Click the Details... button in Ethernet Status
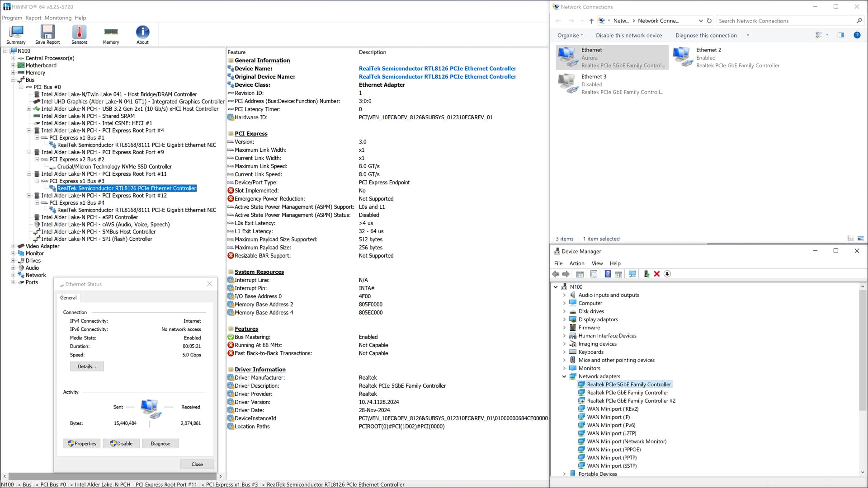Viewport: 868px width, 488px height. coord(87,366)
